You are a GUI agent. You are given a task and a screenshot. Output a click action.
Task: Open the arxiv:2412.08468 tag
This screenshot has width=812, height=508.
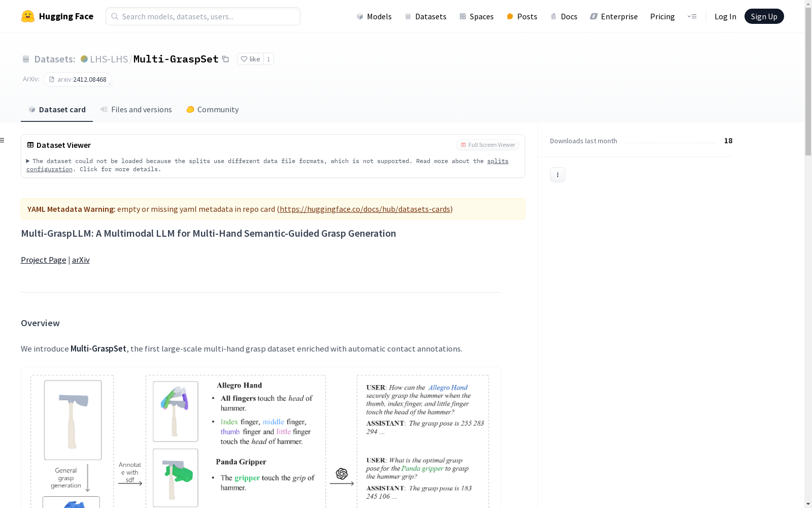click(x=78, y=79)
